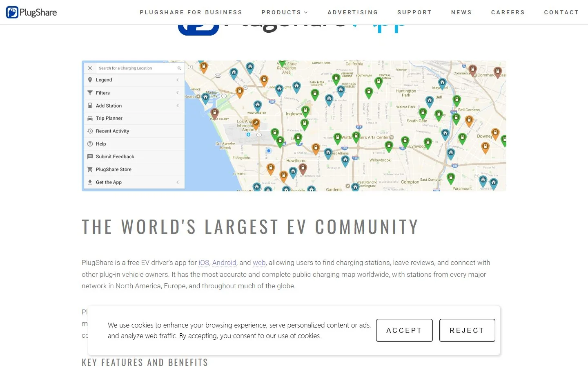This screenshot has width=588, height=368.
Task: Click the Get the App download icon
Action: [x=90, y=182]
